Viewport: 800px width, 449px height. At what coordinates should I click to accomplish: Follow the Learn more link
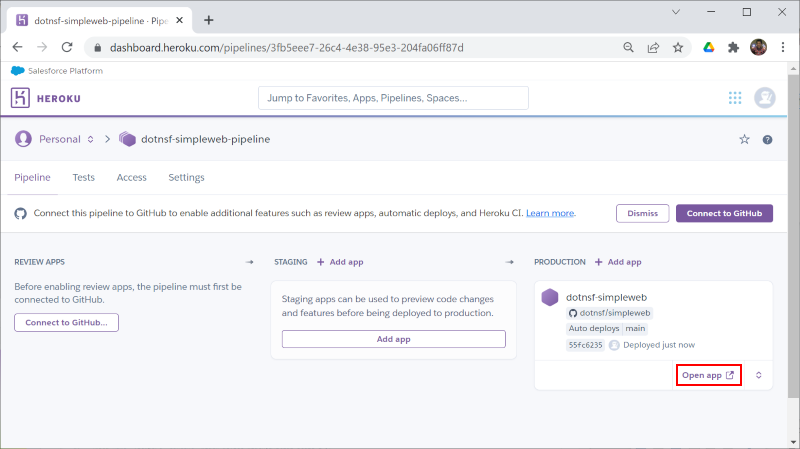[550, 213]
